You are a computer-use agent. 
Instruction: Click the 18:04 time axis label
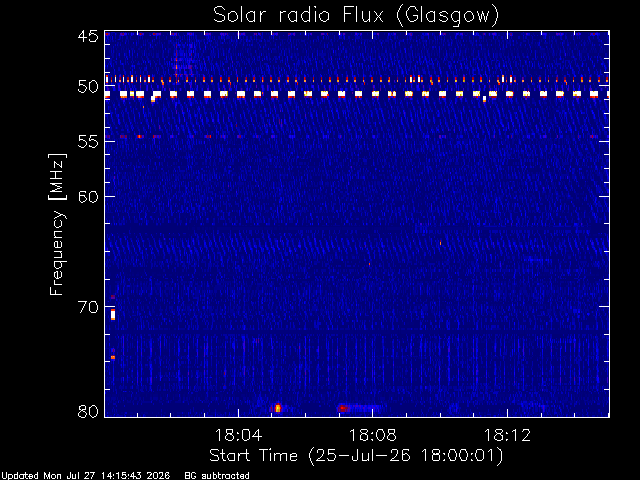[x=238, y=435]
